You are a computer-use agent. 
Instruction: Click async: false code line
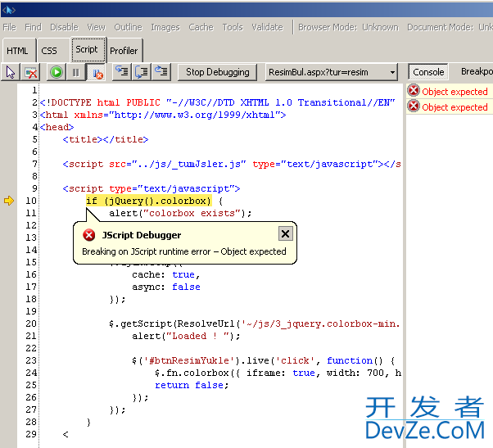click(x=166, y=287)
